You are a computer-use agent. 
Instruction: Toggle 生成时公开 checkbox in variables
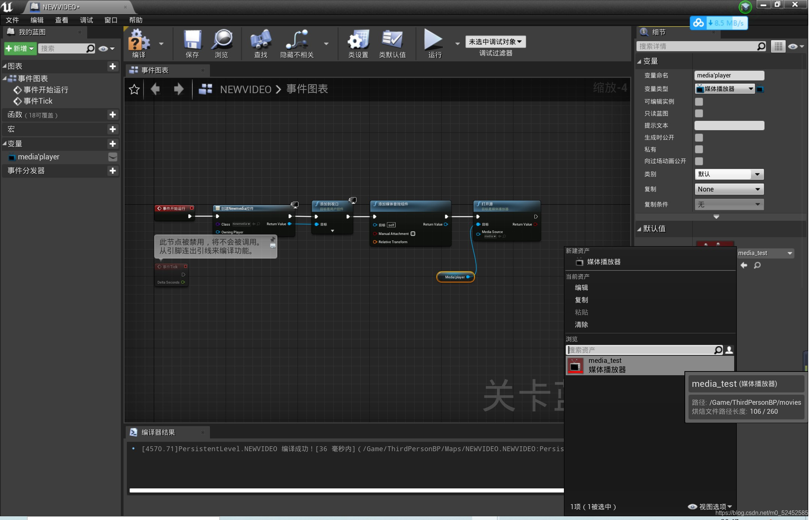click(699, 137)
